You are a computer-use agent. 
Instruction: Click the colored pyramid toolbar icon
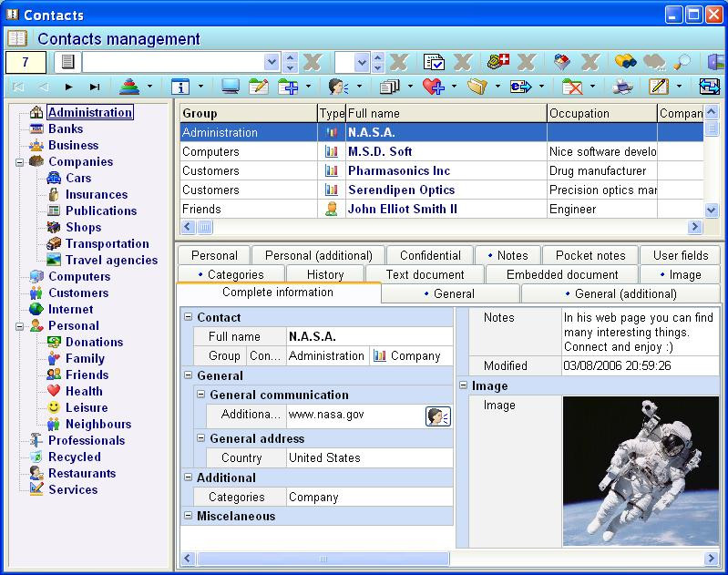pos(129,87)
